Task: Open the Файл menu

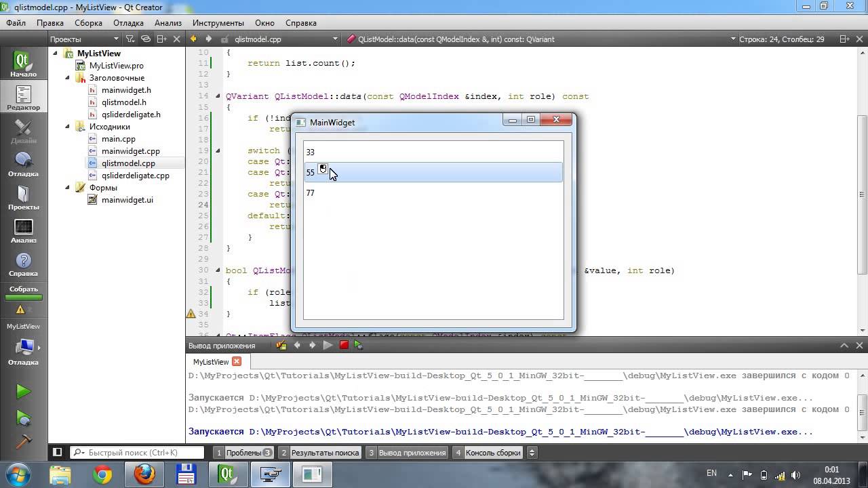Action: [x=16, y=23]
